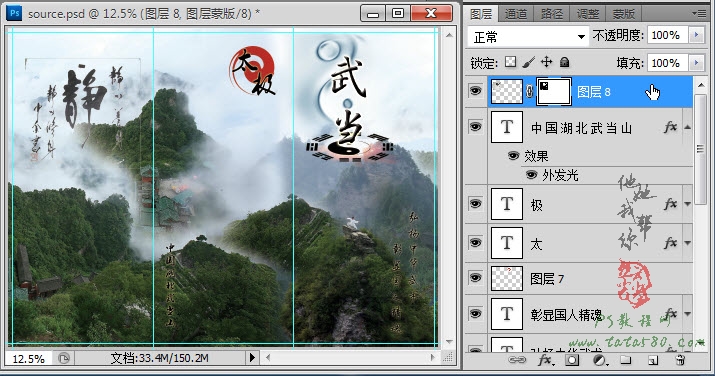Switch to the 通道 tab

(x=516, y=14)
